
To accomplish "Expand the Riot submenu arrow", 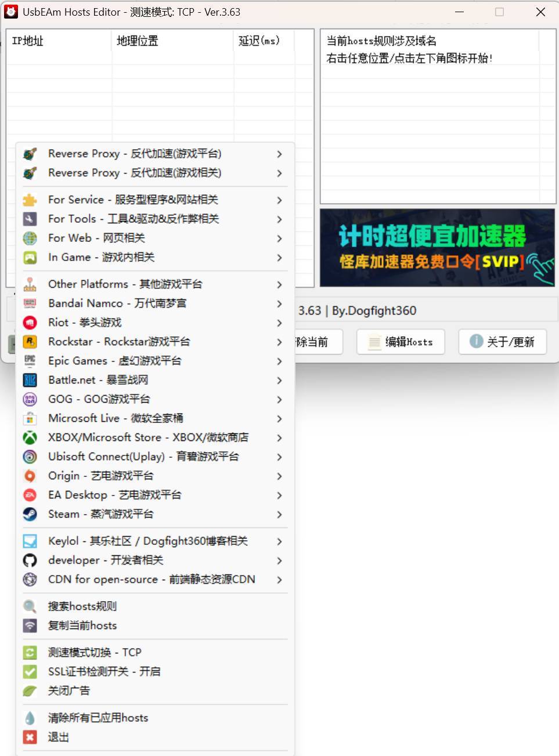I will click(279, 323).
